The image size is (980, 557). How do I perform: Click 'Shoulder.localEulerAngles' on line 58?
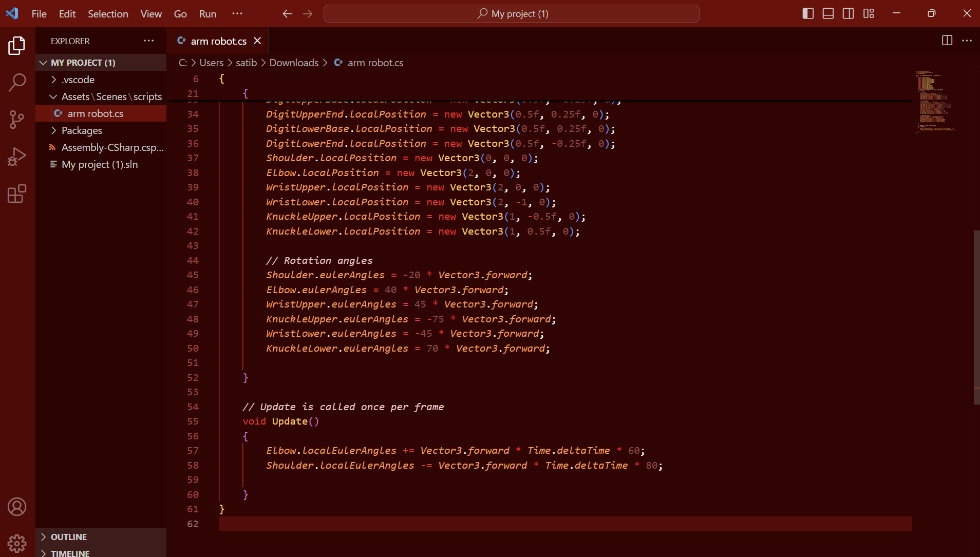[340, 466]
